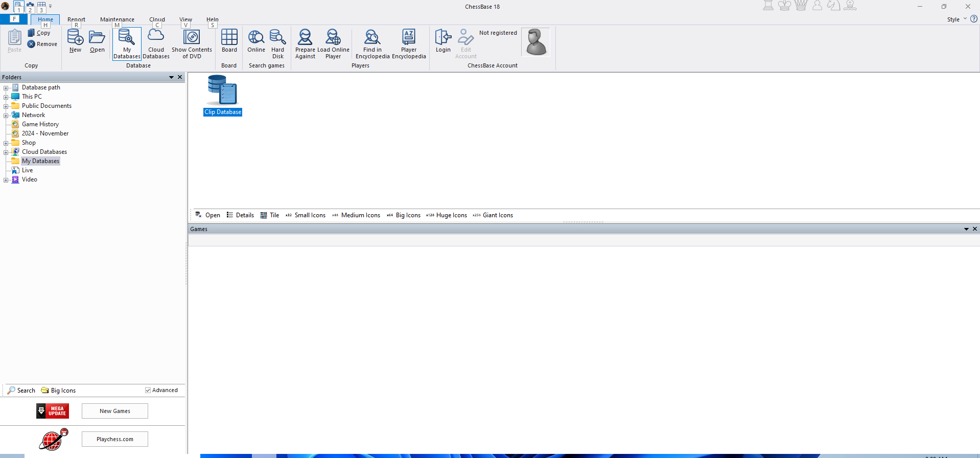Close the Games panel
This screenshot has width=980, height=458.
[975, 229]
